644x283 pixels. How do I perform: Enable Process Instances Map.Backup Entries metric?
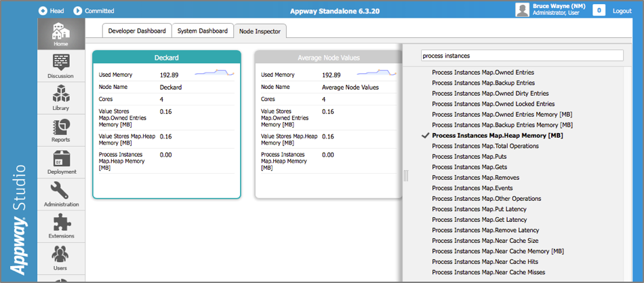click(483, 83)
